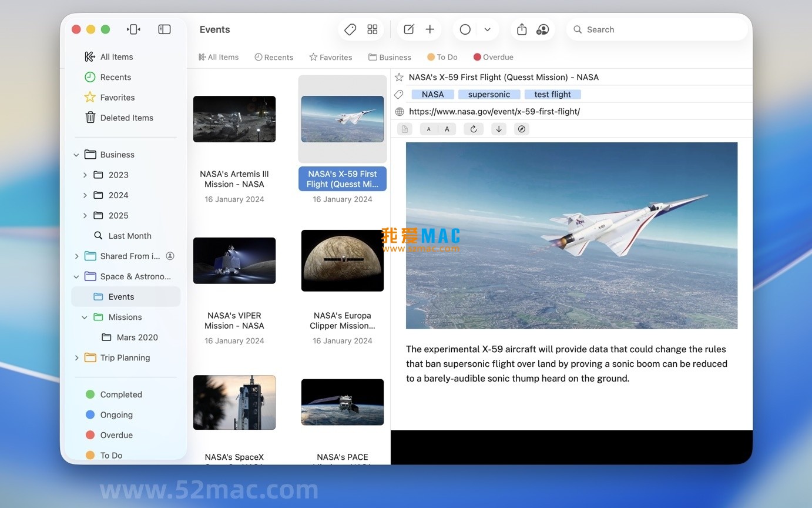Viewport: 812px width, 508px height.
Task: Open the tag assignment icon in toolbar
Action: pos(350,29)
